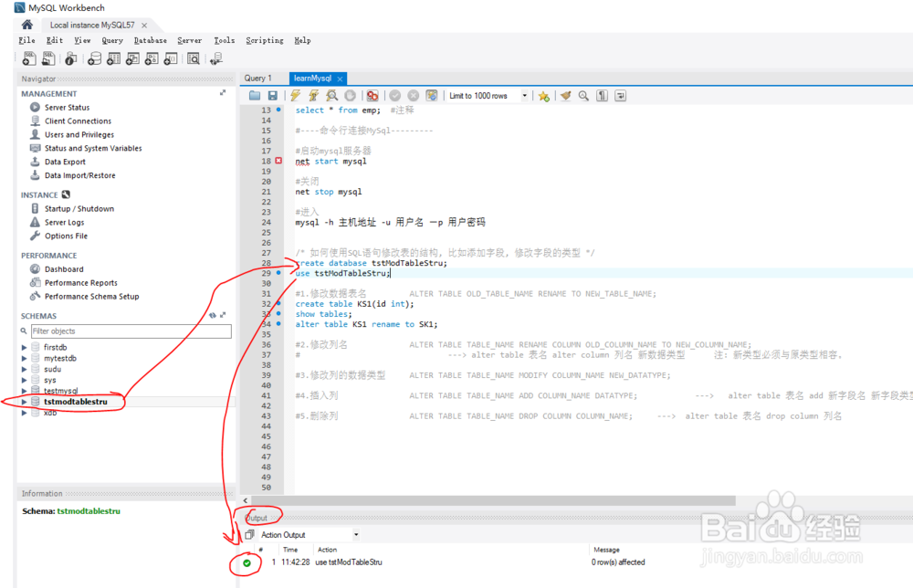Search table data icon in main toolbar
This screenshot has width=913, height=588.
(x=194, y=58)
